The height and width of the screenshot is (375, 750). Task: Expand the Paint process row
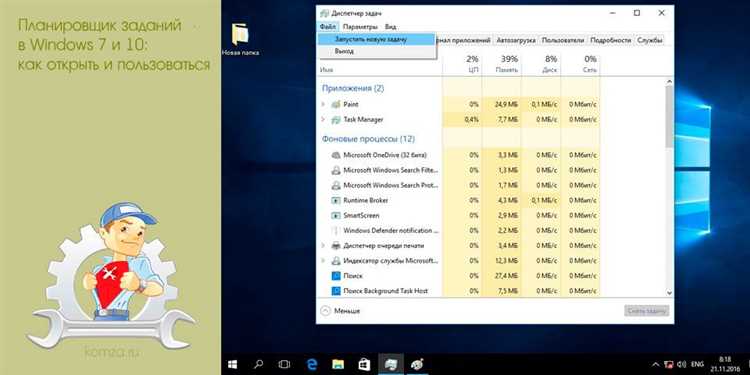pos(323,104)
